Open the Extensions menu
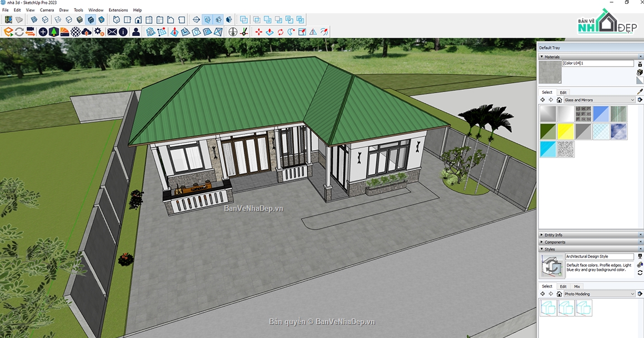The image size is (644, 338). click(118, 10)
